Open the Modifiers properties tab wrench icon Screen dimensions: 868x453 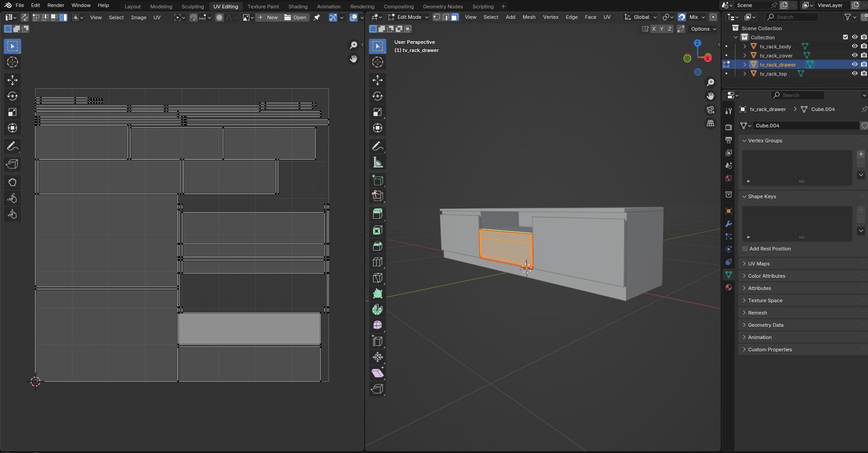(728, 224)
